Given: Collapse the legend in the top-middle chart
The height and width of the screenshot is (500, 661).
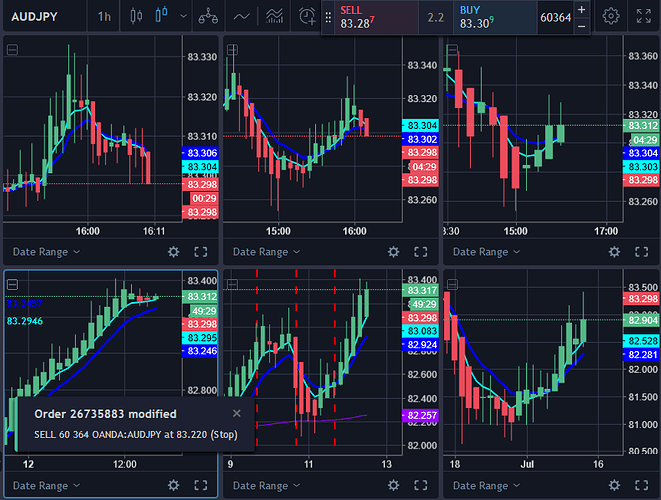Looking at the screenshot, I should (231, 49).
